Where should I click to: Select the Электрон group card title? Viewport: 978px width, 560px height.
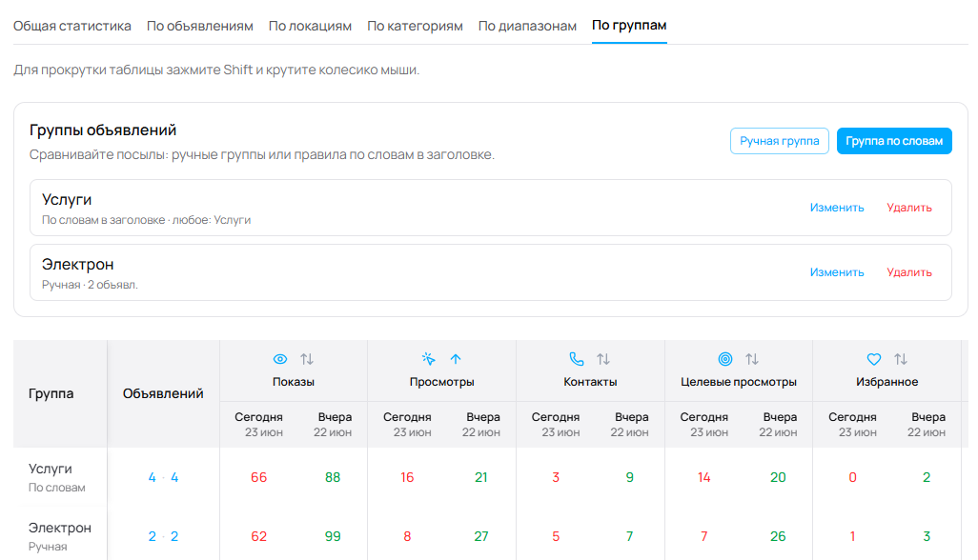[78, 264]
